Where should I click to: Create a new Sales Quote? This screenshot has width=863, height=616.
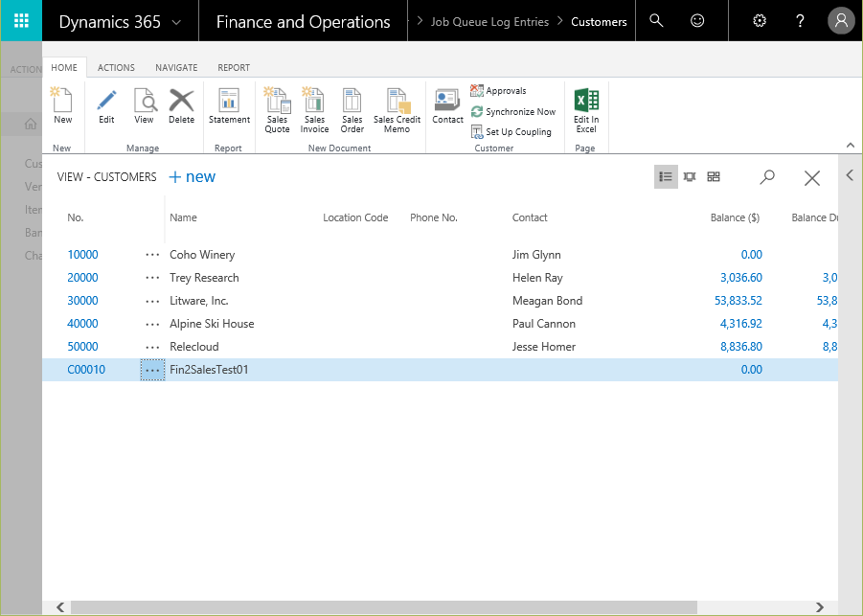coord(277,110)
